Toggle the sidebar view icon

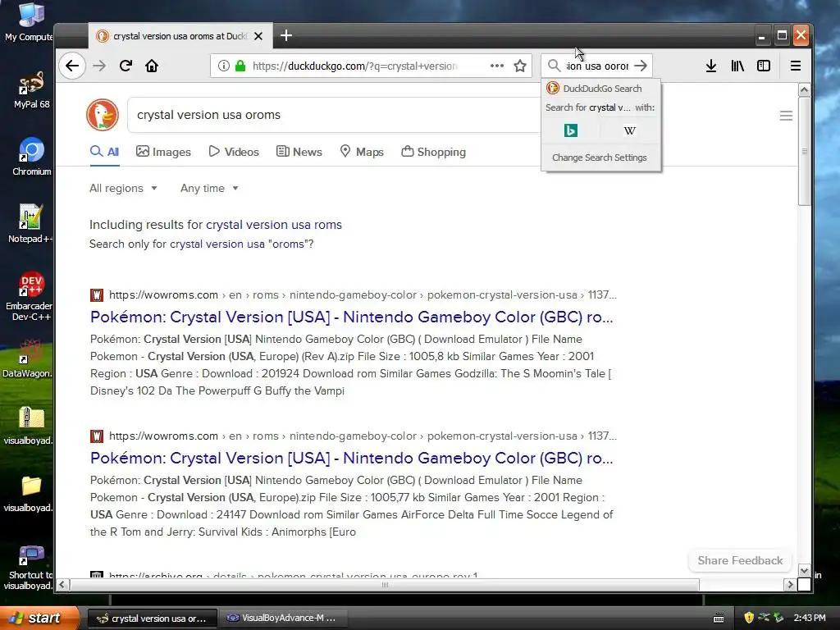(x=764, y=66)
